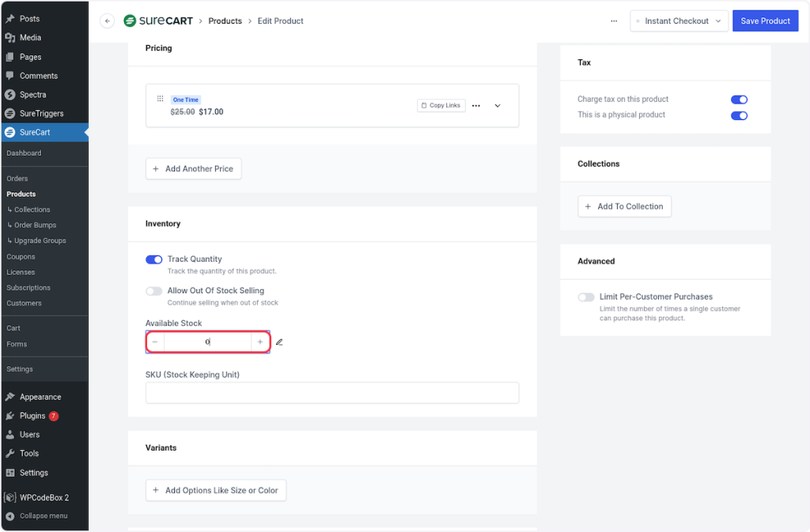Open the three-dot menu on the price row

click(x=476, y=105)
